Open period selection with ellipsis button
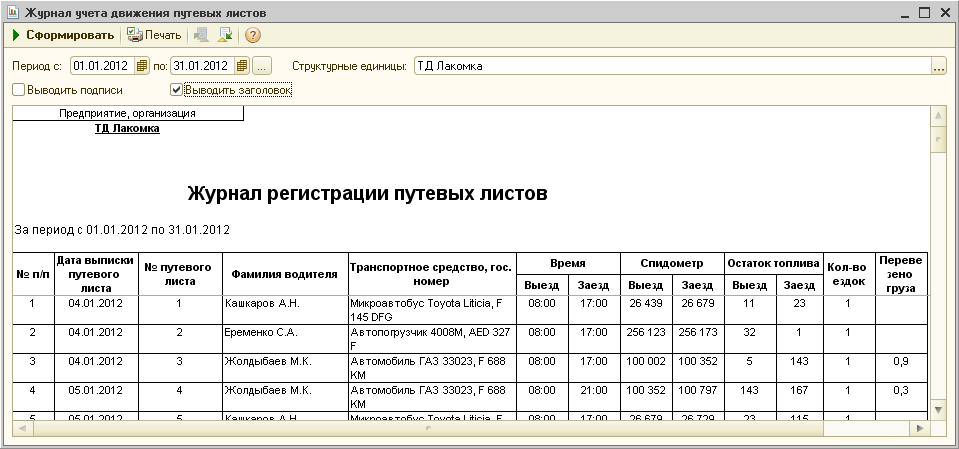 (262, 66)
